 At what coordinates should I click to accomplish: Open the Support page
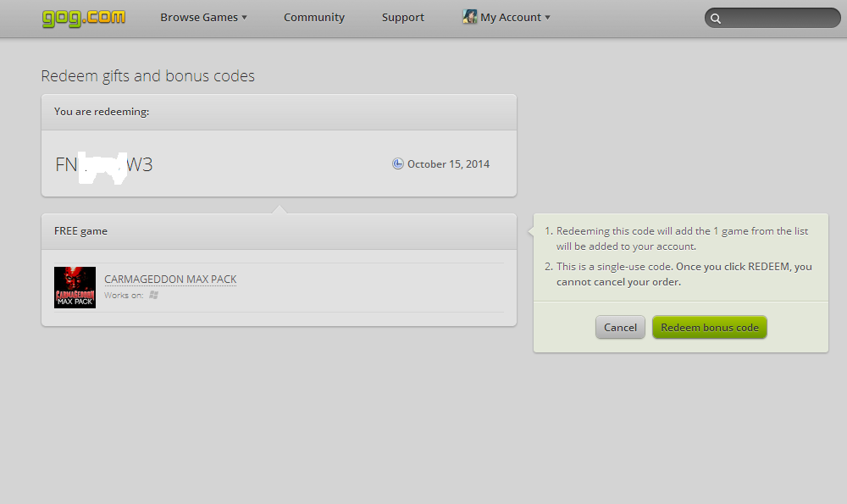click(x=403, y=17)
